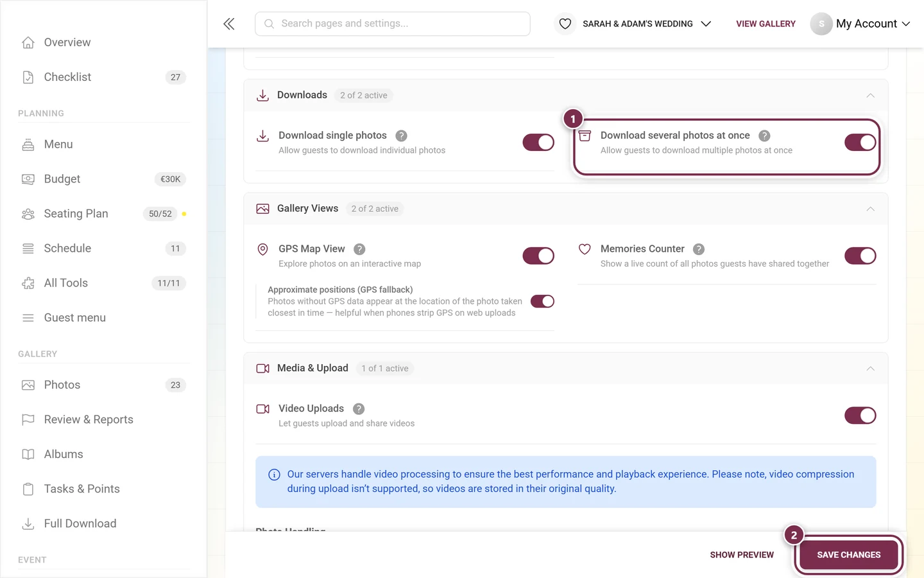Collapse the Media & Upload section
The height and width of the screenshot is (578, 924).
point(871,369)
